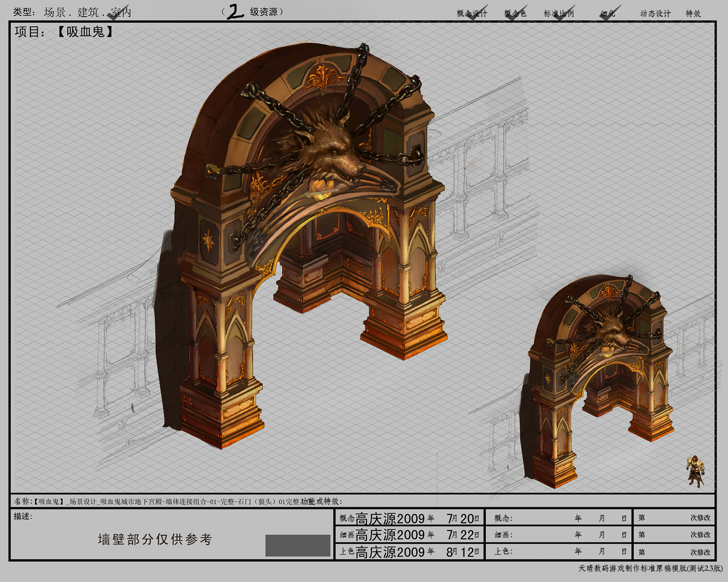Click the coloring date row 8月12日

point(409,552)
